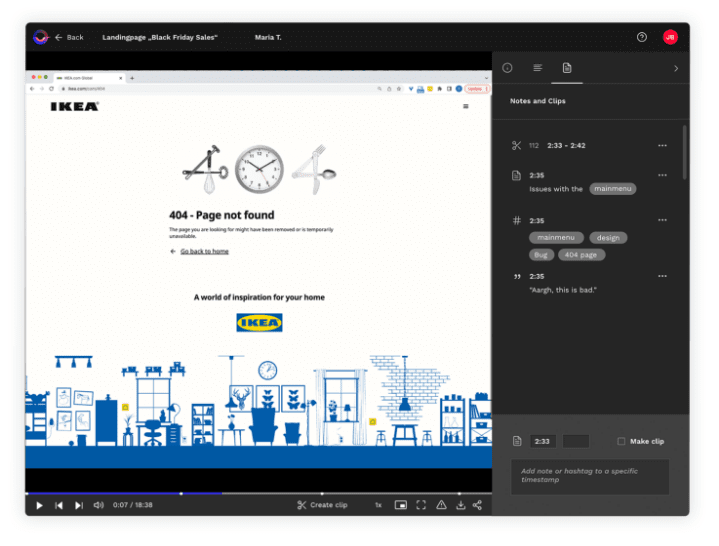Image resolution: width=719 pixels, height=546 pixels.
Task: Seek on the video progress bar
Action: (259, 493)
